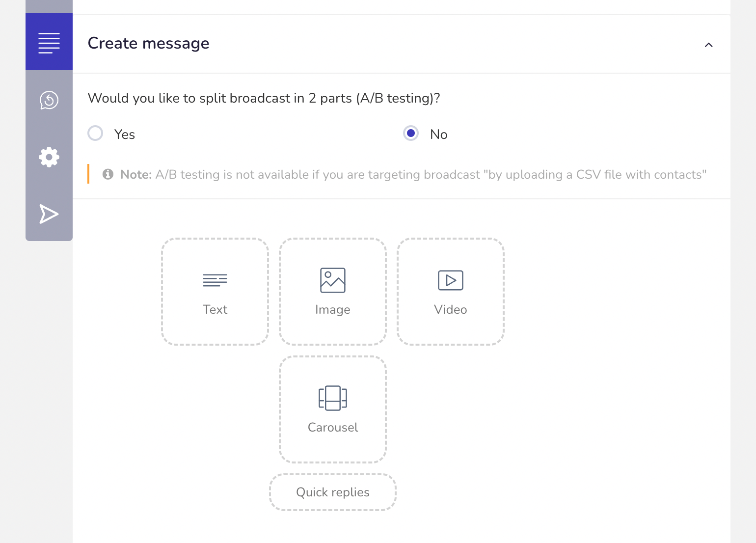This screenshot has height=543, width=756.
Task: Click the Create message heading
Action: point(149,43)
